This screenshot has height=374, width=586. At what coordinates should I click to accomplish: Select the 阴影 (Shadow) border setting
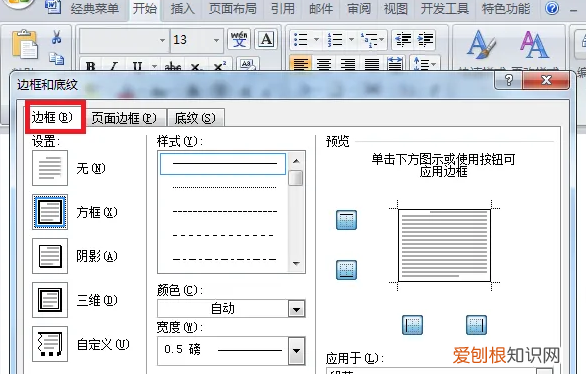(x=50, y=256)
